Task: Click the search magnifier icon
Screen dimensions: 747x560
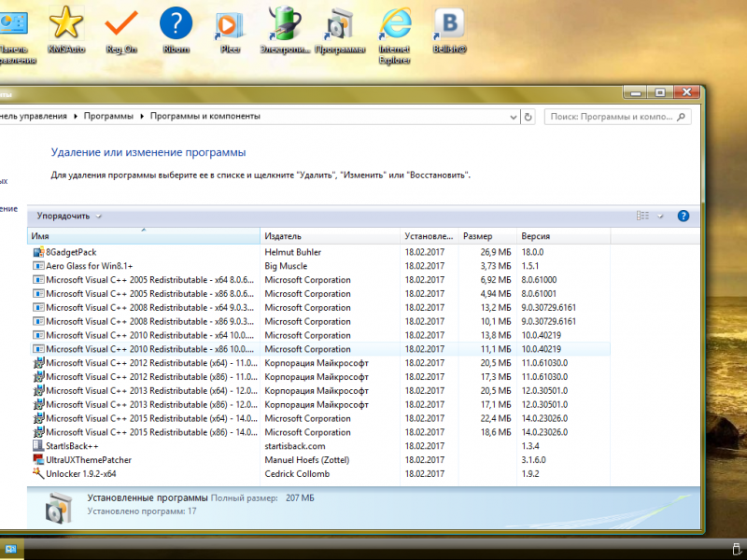Action: (682, 117)
